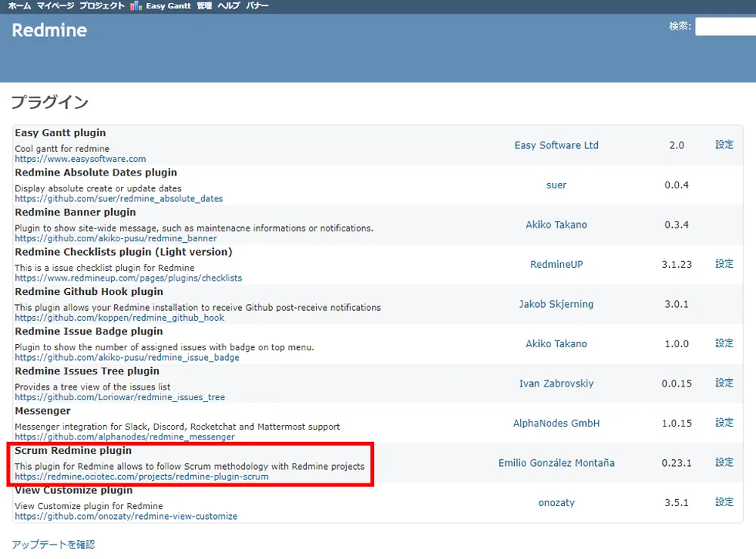This screenshot has height=559, width=756.
Task: Open the 管理 menu item
Action: point(204,6)
